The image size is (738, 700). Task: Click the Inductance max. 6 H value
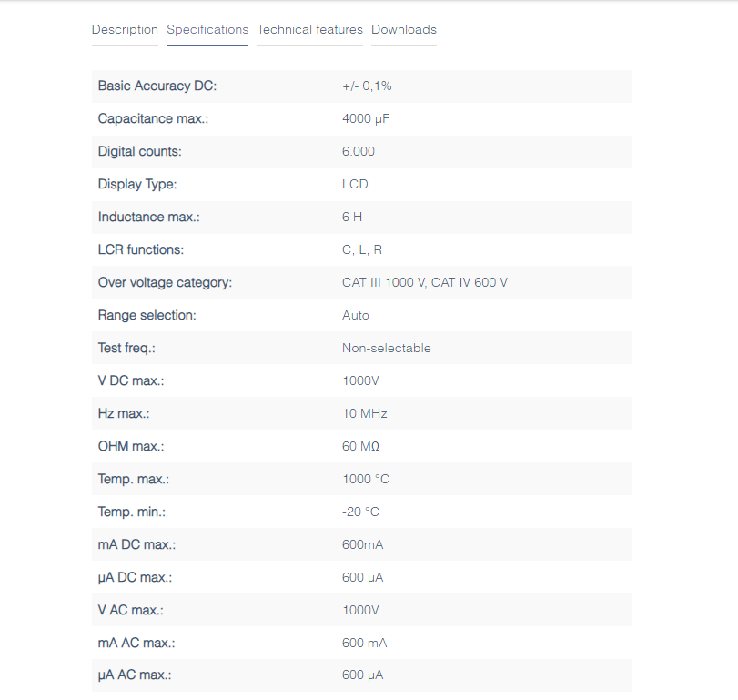click(x=352, y=217)
